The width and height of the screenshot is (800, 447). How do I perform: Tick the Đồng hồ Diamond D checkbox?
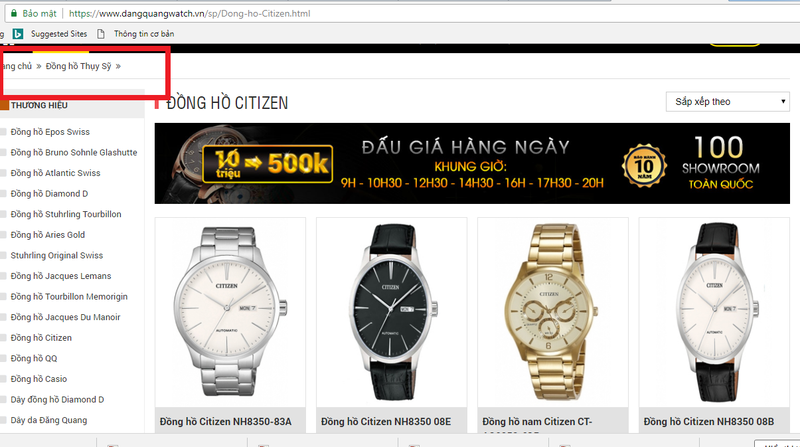tap(3, 193)
